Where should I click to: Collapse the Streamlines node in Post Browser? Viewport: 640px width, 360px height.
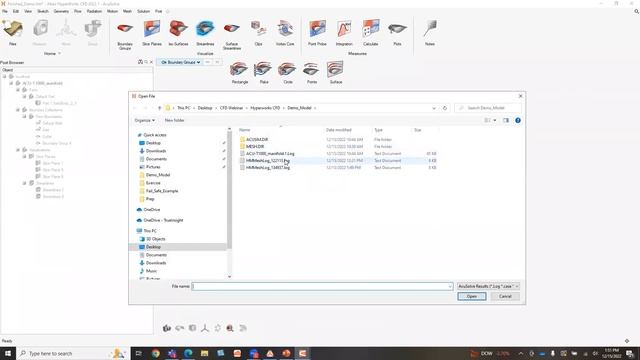pos(24,183)
